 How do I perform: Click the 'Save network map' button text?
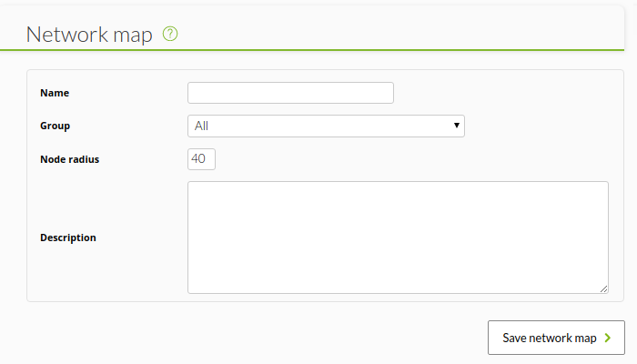pos(550,338)
